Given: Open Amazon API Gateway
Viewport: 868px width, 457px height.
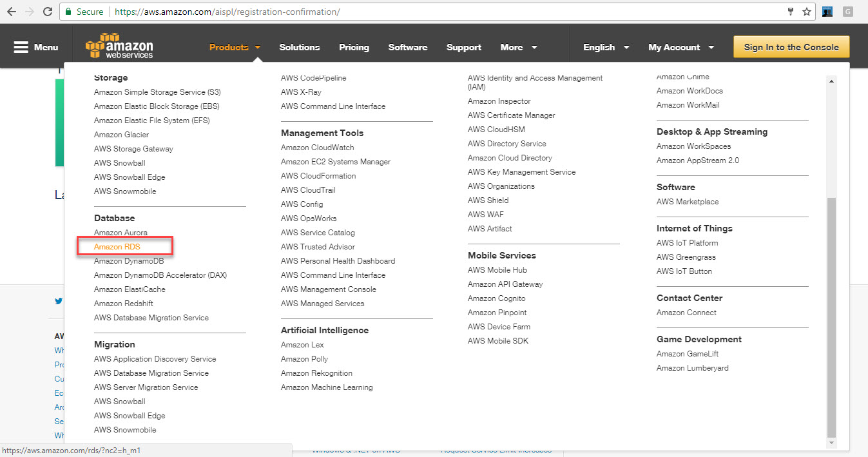Looking at the screenshot, I should pyautogui.click(x=505, y=284).
